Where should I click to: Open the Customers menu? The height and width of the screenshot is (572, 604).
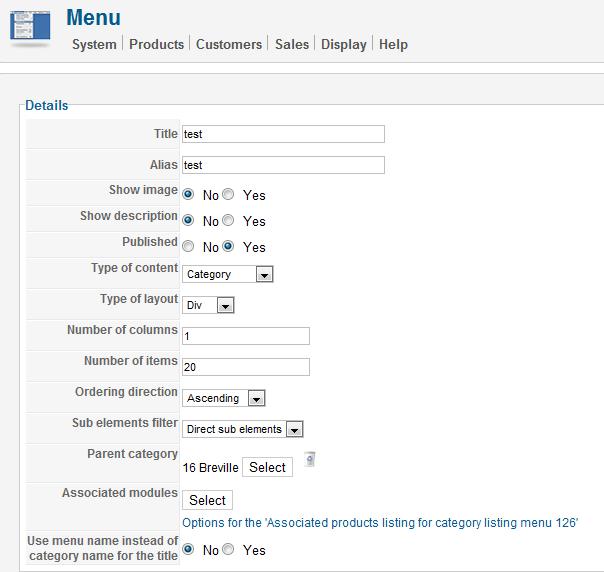tap(229, 44)
